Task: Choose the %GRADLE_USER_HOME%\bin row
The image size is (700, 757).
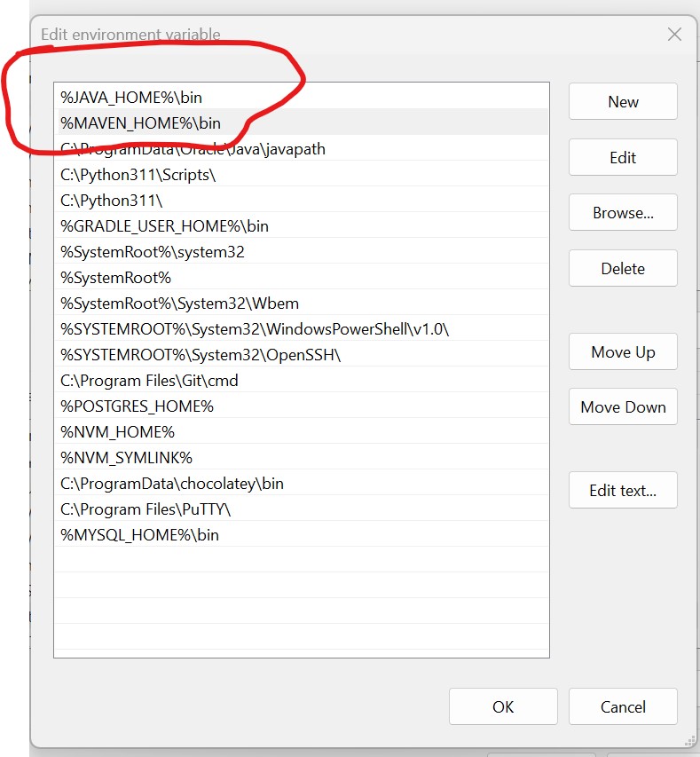Action: [164, 226]
